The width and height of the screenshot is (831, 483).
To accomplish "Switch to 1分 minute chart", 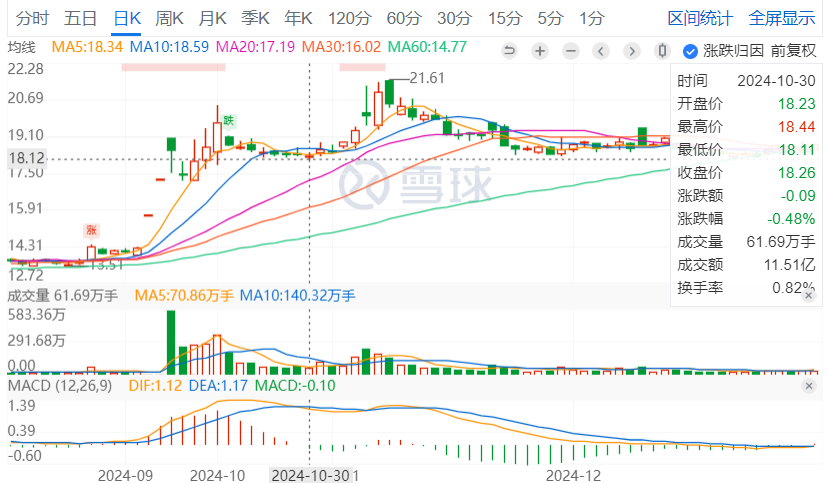I will (591, 19).
